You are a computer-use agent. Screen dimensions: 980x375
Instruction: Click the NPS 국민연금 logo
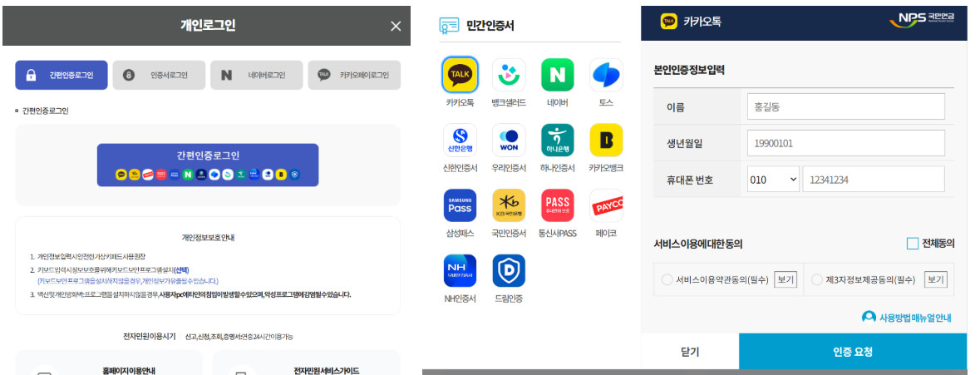click(922, 21)
